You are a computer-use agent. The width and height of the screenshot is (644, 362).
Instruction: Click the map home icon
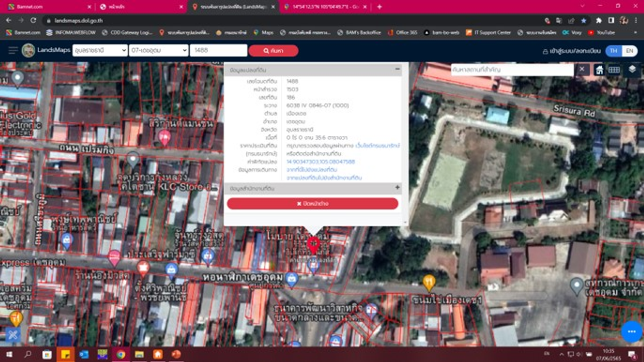pos(599,70)
